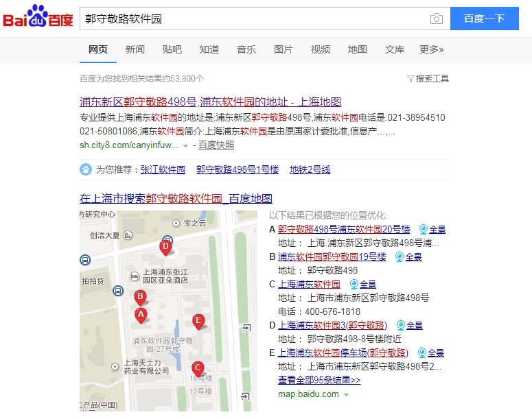The height and width of the screenshot is (419, 532).
Task: Select map marker B
Action: tap(140, 298)
